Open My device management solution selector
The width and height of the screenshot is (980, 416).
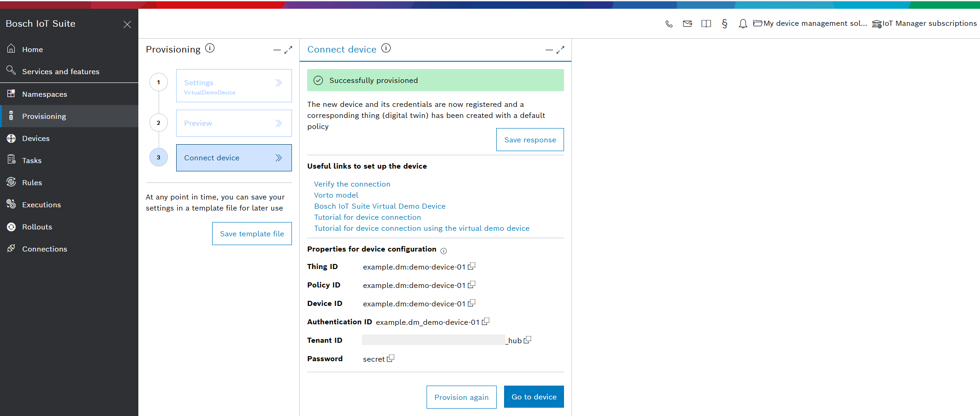tap(810, 23)
